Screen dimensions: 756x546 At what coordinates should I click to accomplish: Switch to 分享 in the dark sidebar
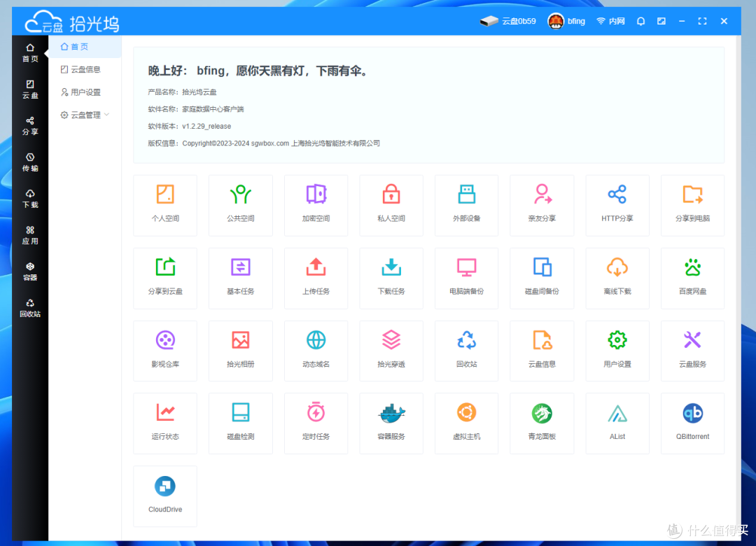30,126
